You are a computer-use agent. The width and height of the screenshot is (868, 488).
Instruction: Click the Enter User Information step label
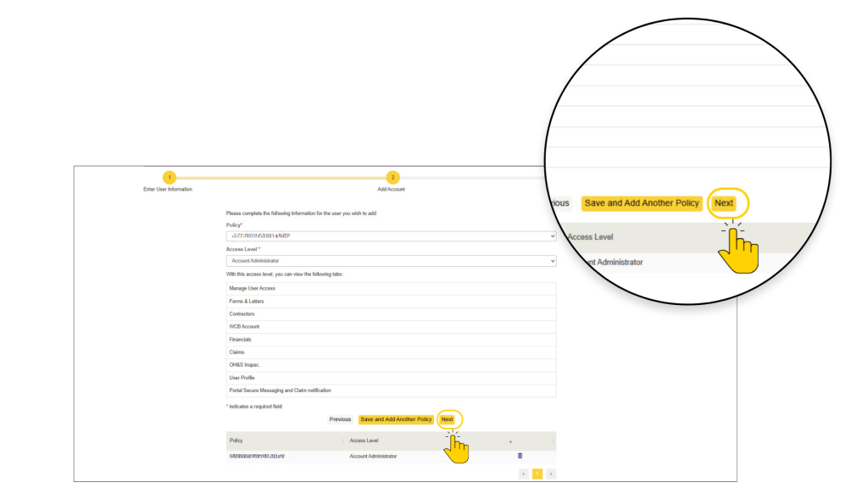168,189
